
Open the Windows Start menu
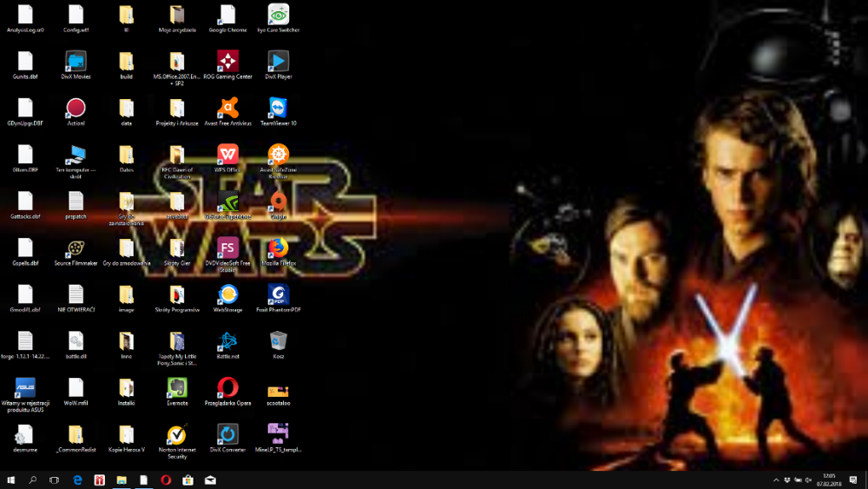pos(11,480)
